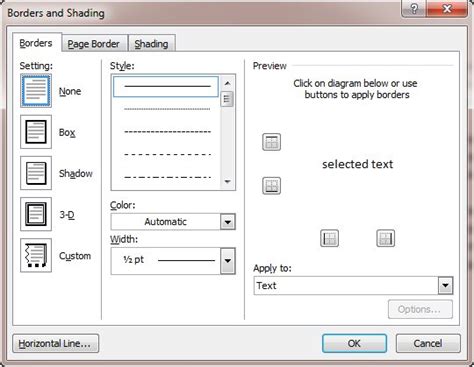Click the Custom setting label
This screenshot has height=367, width=474.
click(x=75, y=256)
